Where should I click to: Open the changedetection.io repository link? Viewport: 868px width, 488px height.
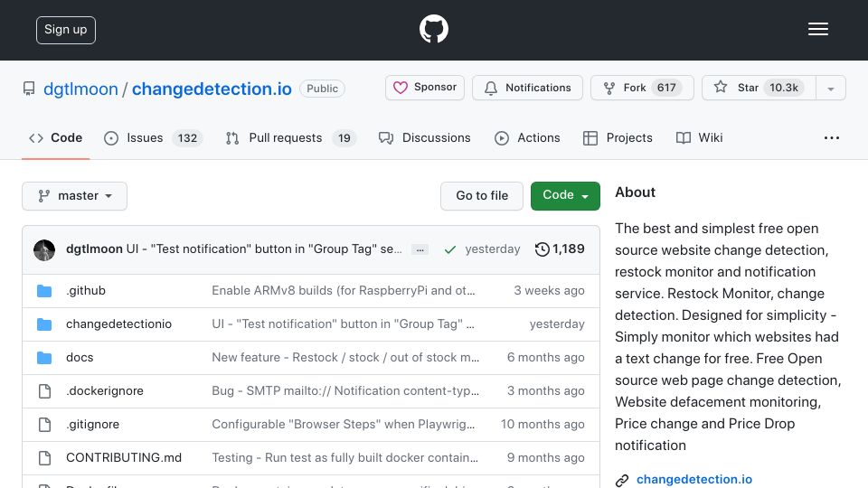(212, 89)
